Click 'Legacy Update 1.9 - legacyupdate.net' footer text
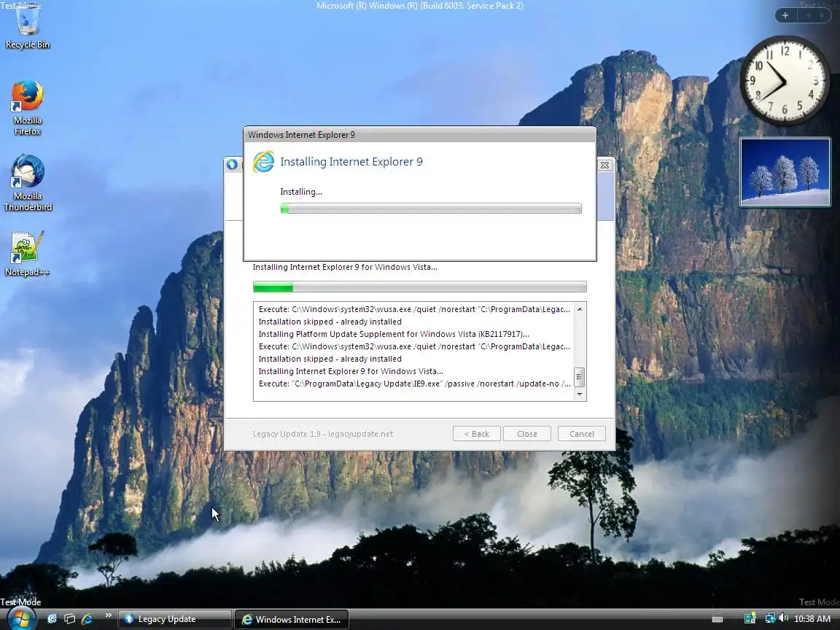Screen dimensions: 840x630 323,434
